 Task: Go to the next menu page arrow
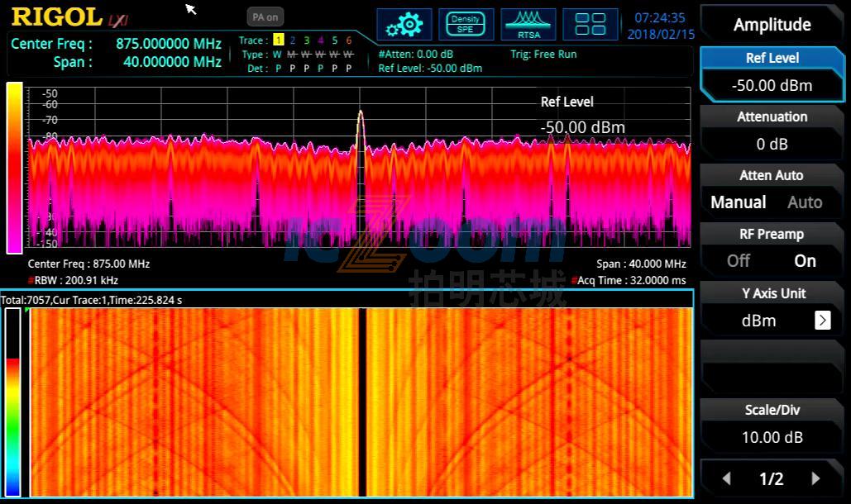(x=815, y=478)
